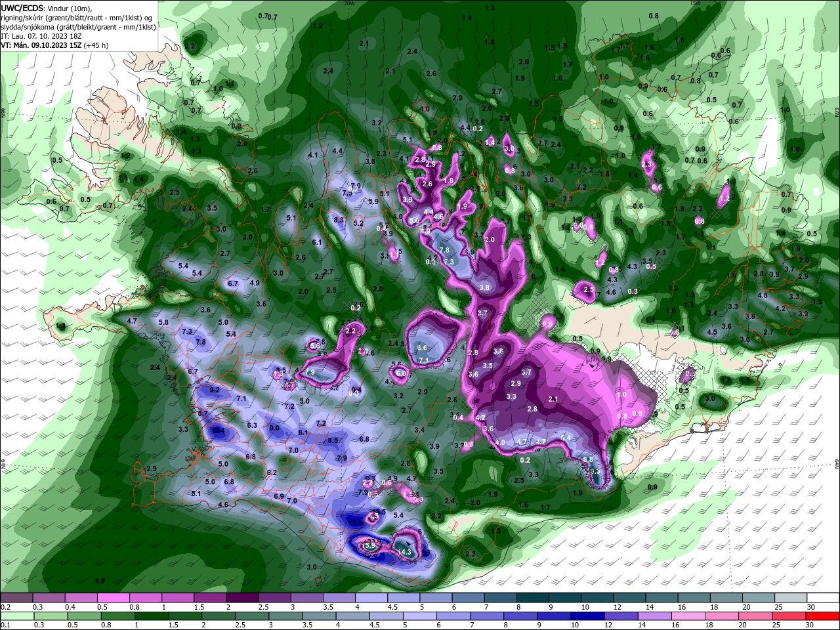Image resolution: width=840 pixels, height=630 pixels.
Task: Click the '(+45 h)' forecast offset text
Action: point(96,45)
